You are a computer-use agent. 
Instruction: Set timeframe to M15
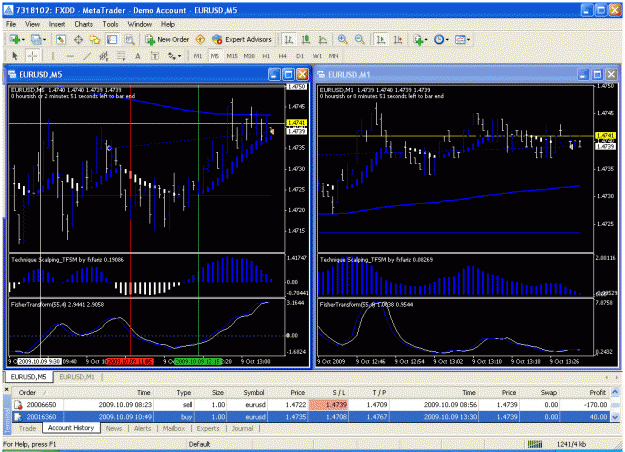[232, 56]
